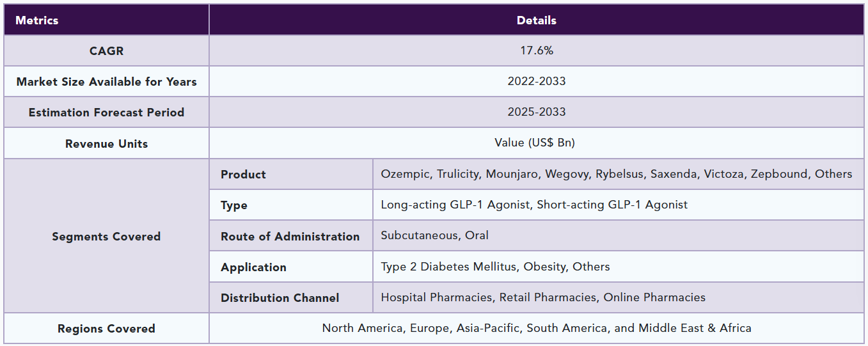Click the Metrics header cell
The height and width of the screenshot is (346, 868).
[x=36, y=20]
